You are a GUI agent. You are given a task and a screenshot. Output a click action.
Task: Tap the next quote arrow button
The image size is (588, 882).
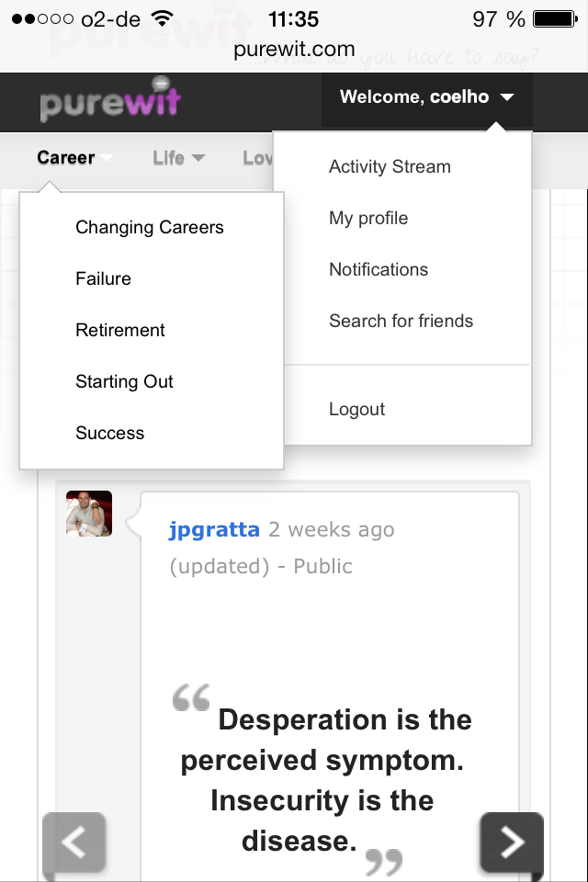coord(512,842)
